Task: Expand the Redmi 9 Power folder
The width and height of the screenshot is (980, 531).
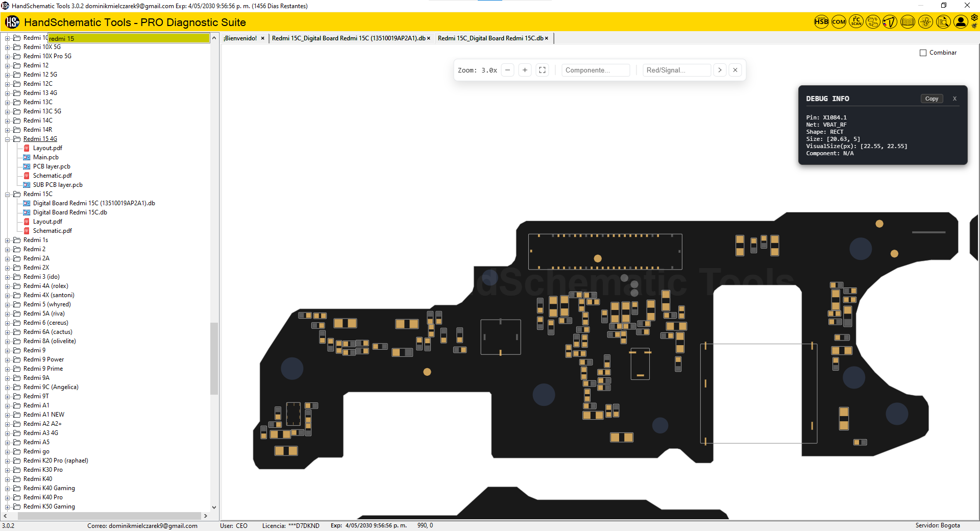Action: point(8,359)
